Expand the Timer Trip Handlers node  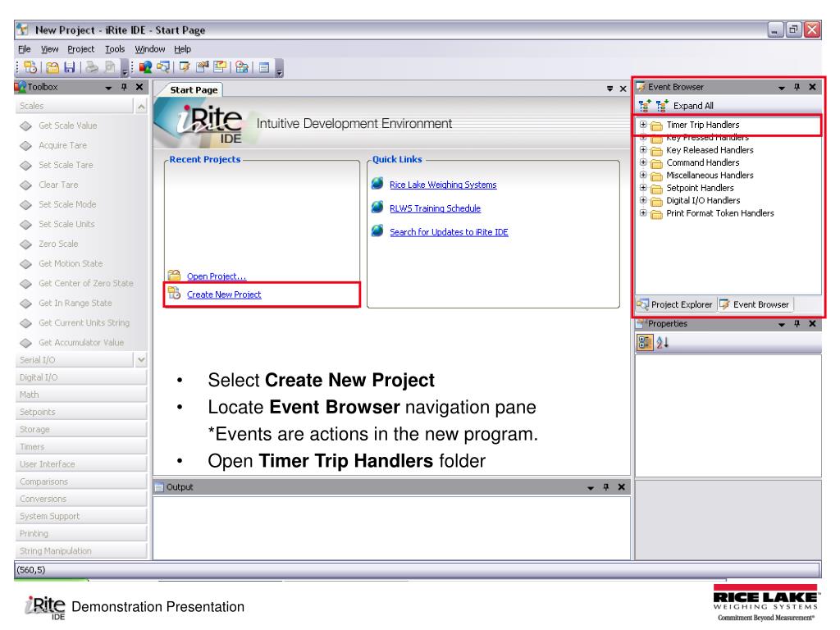[643, 125]
